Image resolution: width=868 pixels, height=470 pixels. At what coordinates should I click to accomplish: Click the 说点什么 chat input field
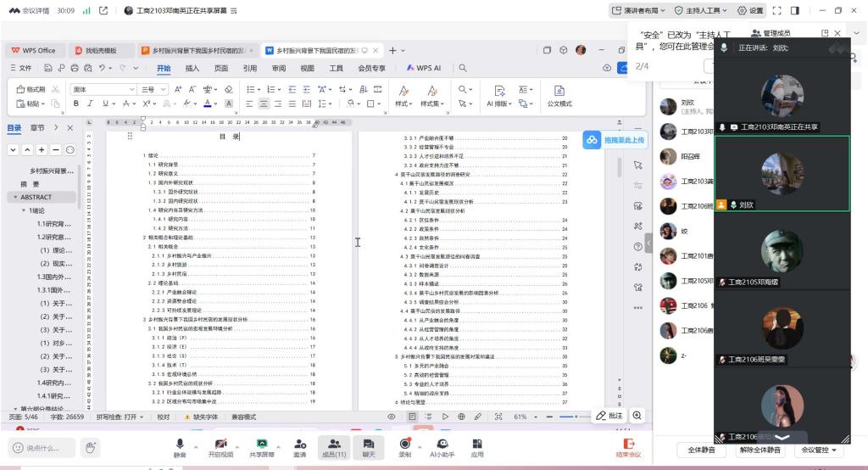(x=42, y=448)
